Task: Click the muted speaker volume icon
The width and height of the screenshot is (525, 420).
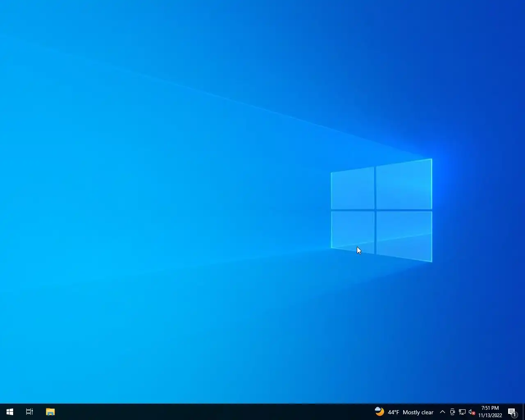Action: point(472,412)
